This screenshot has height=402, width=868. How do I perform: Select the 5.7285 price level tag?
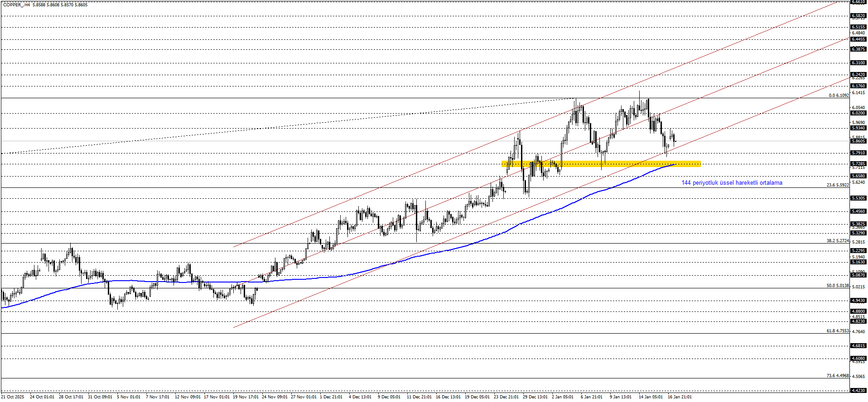(x=858, y=164)
